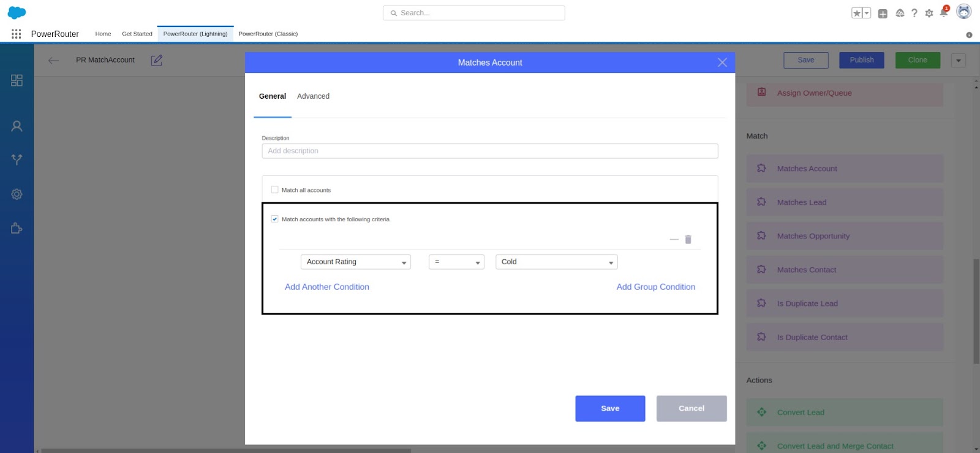Open PowerRouter (Lightning) nav tab
The image size is (980, 453).
pos(195,34)
